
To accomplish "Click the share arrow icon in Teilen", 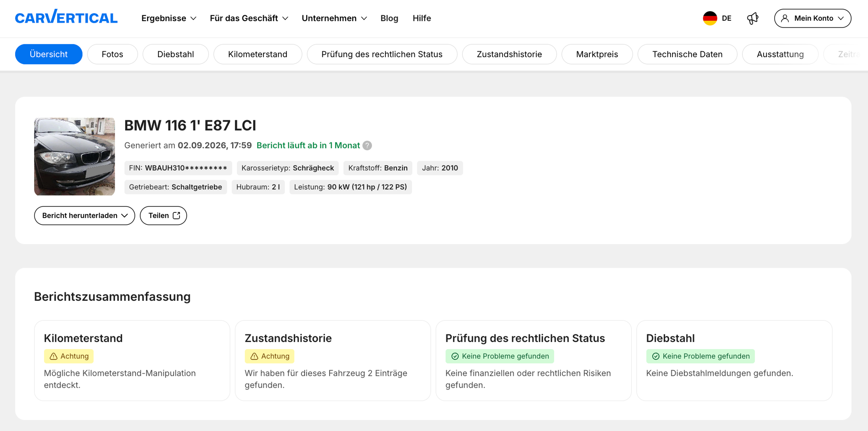I will click(176, 215).
